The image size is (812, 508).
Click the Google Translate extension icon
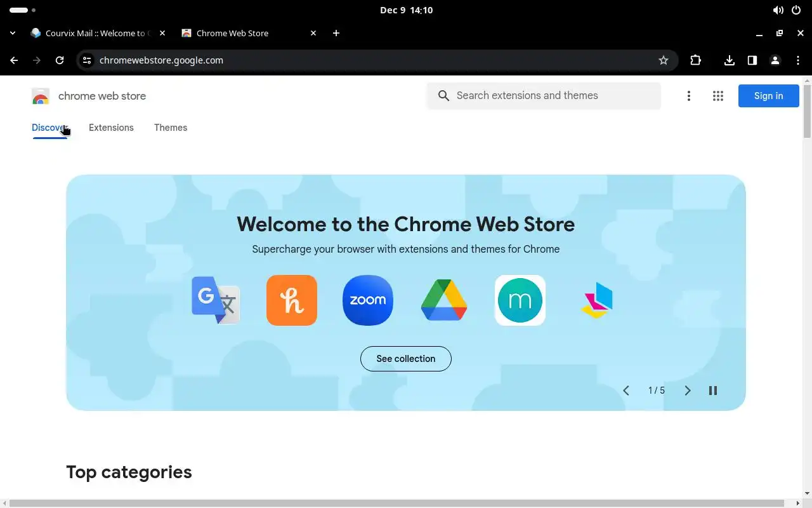216,300
